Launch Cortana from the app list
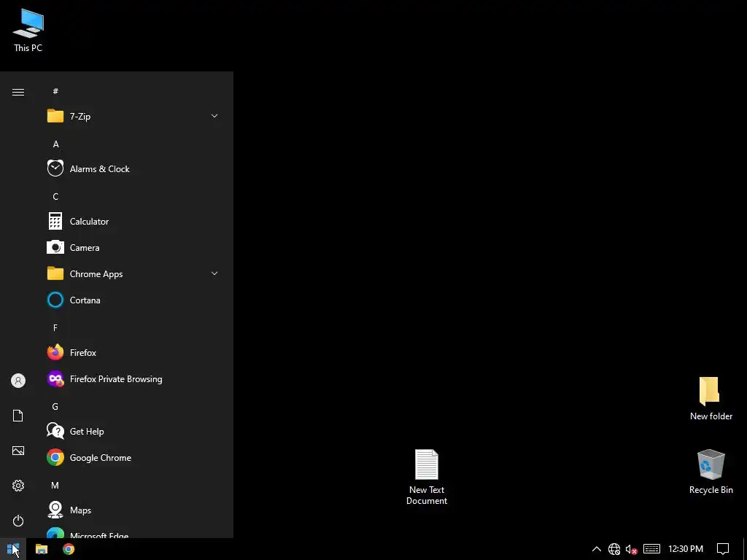Screen dimensions: 747x560 point(133,300)
